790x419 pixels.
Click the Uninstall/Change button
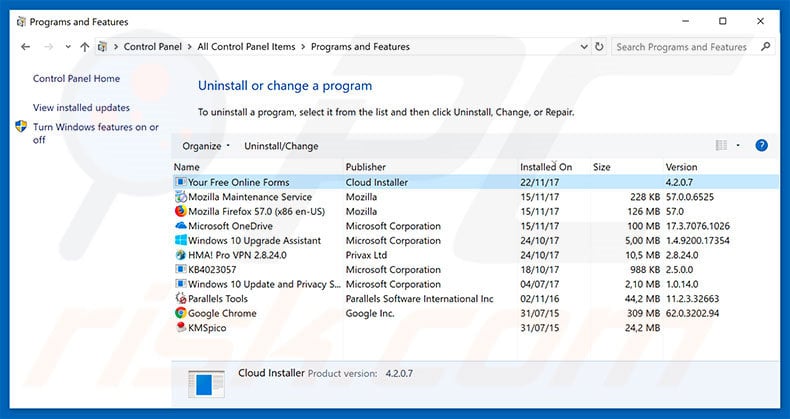click(281, 146)
